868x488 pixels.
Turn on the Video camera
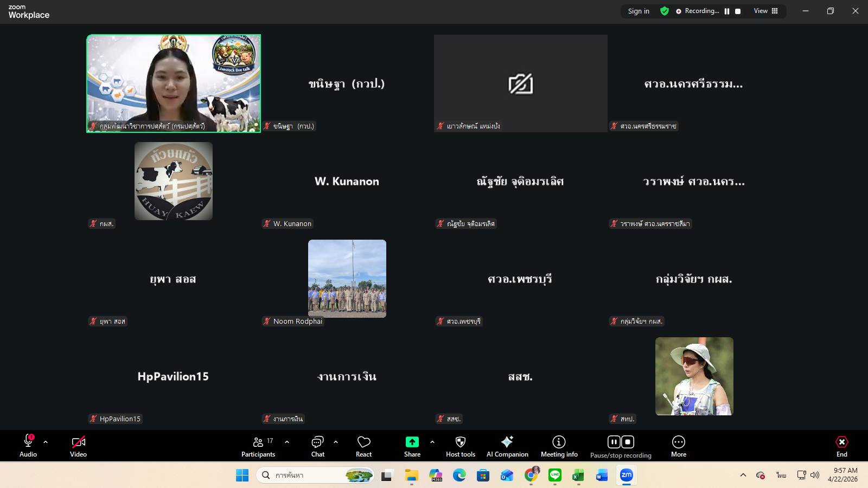point(78,446)
